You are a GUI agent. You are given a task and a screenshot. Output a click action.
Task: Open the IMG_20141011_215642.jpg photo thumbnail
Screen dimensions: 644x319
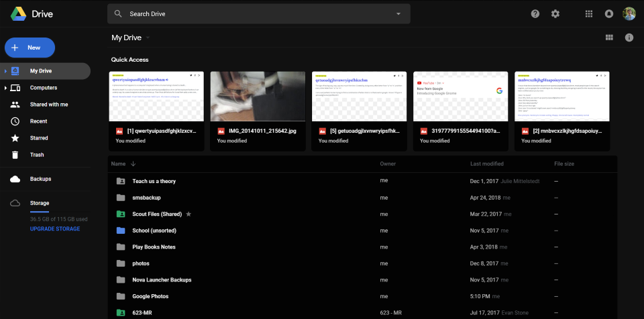click(258, 97)
